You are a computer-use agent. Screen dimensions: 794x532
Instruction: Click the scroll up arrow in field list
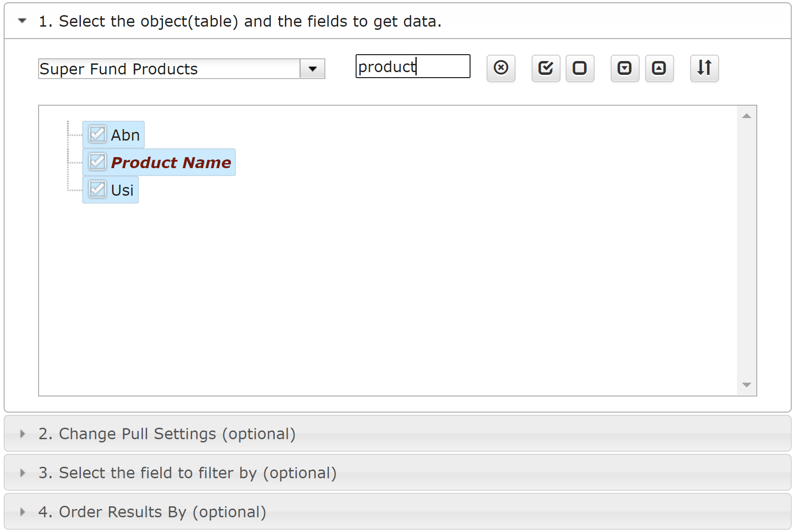click(747, 116)
